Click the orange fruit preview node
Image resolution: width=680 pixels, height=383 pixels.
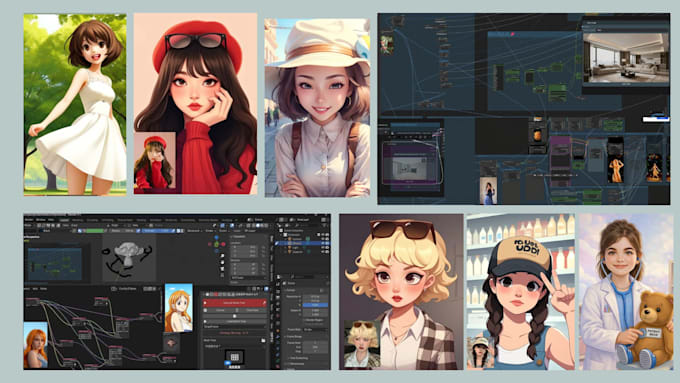point(537,136)
